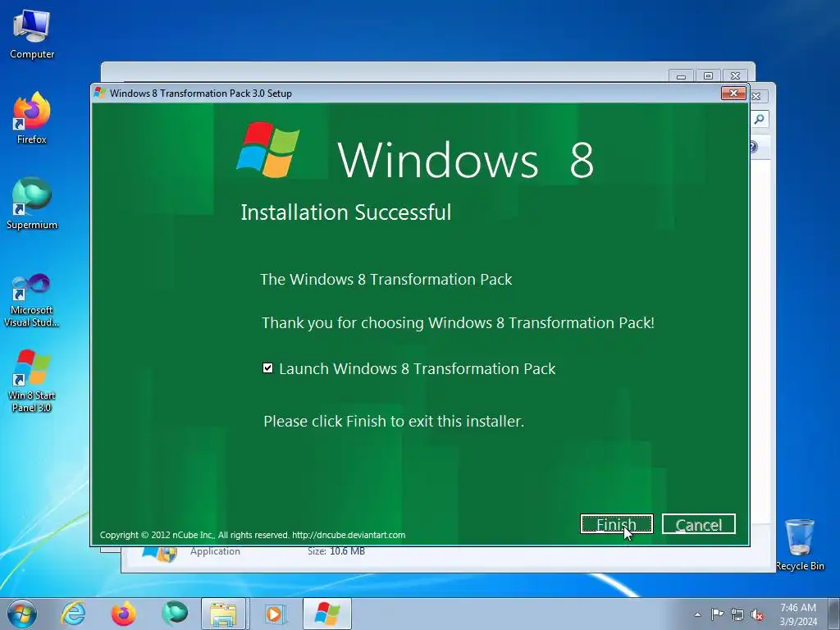This screenshot has width=840, height=630.
Task: Uncheck Launch Windows 8 Transformation Pack checkbox
Action: (268, 368)
